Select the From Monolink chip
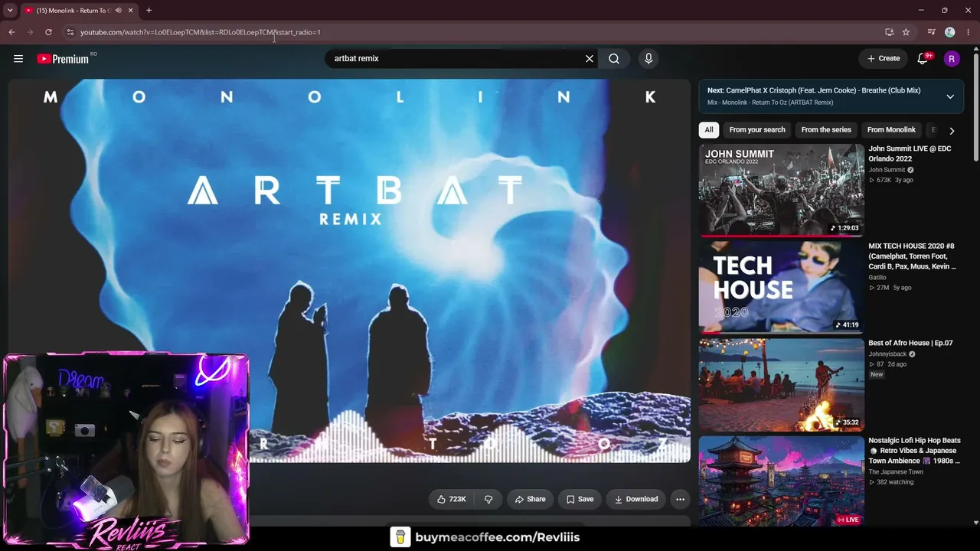The image size is (980, 551). click(x=891, y=130)
